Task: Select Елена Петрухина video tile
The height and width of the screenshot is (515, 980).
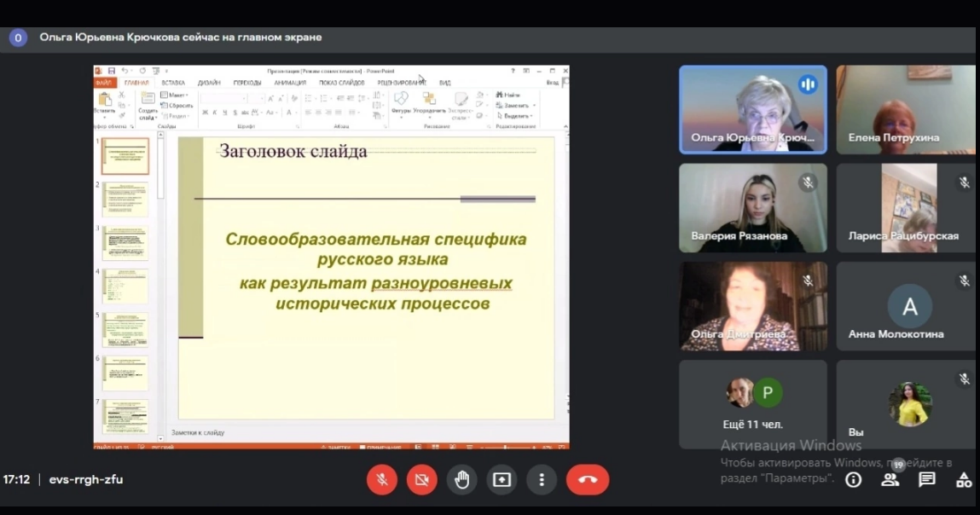Action: pos(907,110)
